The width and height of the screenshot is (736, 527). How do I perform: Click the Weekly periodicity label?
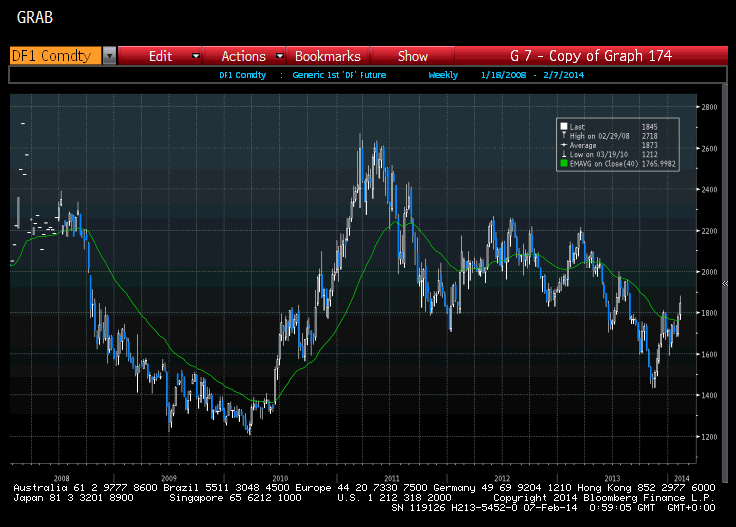click(444, 75)
